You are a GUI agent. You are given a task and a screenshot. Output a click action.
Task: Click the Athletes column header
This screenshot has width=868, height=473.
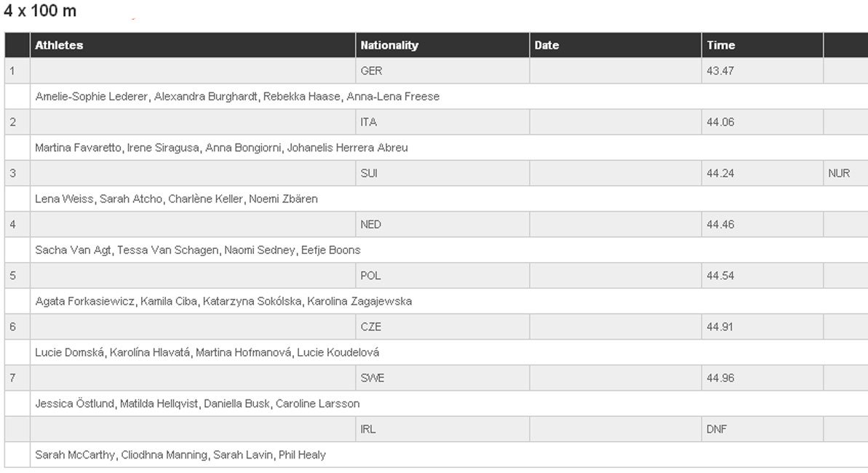pos(193,45)
